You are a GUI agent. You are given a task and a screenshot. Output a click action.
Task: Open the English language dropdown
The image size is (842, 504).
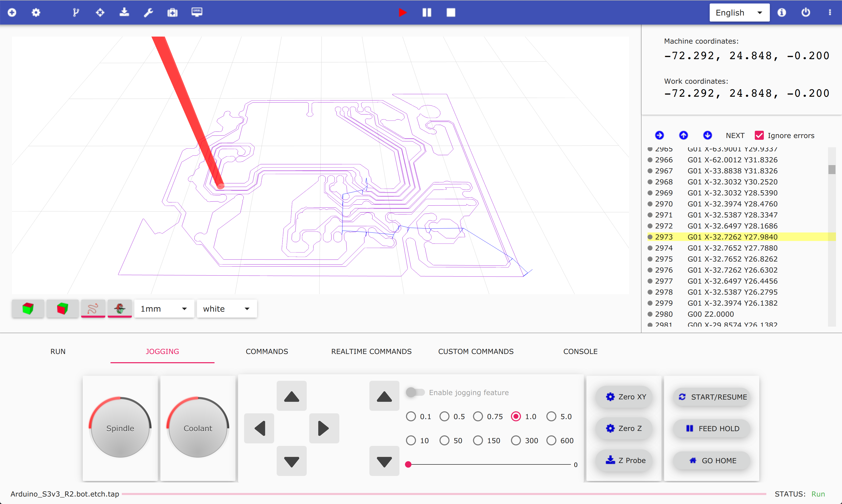click(739, 13)
